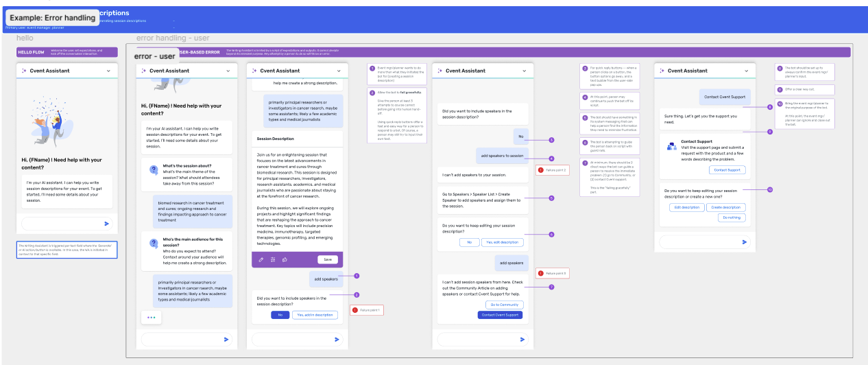Click the Do nothing button
This screenshot has width=868, height=365.
pyautogui.click(x=732, y=217)
